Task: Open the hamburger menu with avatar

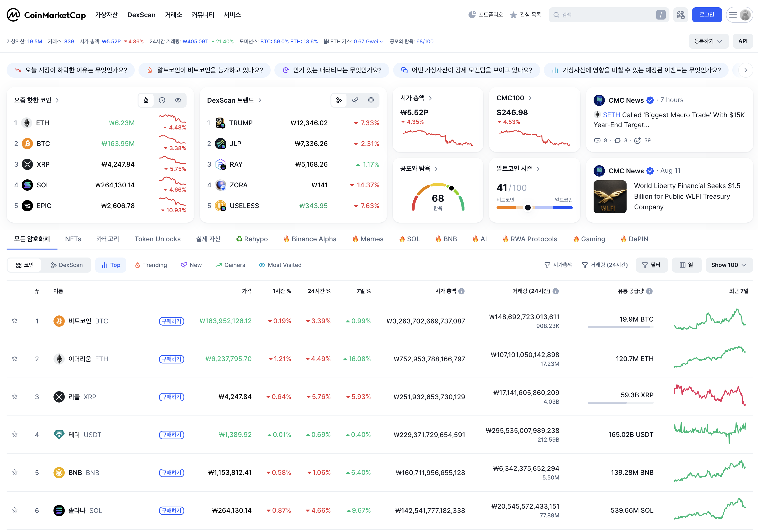Action: (x=740, y=15)
